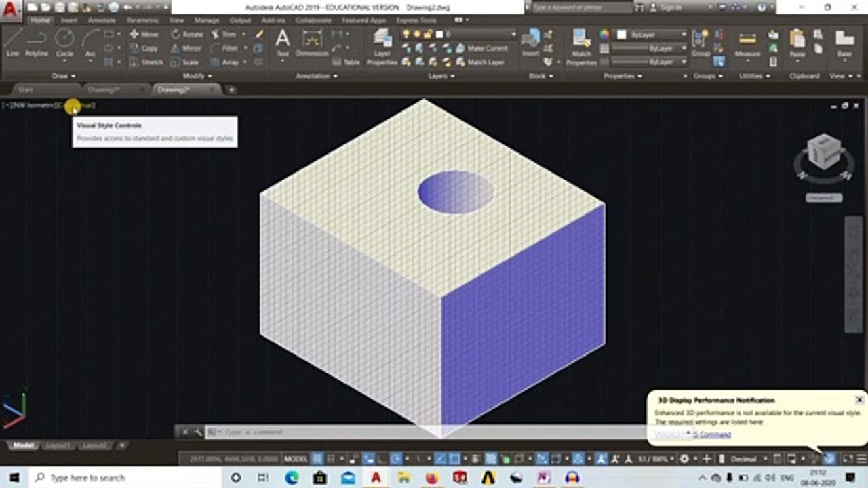Viewport: 868px width, 488px height.
Task: Click the Scale tool
Action: [x=185, y=62]
